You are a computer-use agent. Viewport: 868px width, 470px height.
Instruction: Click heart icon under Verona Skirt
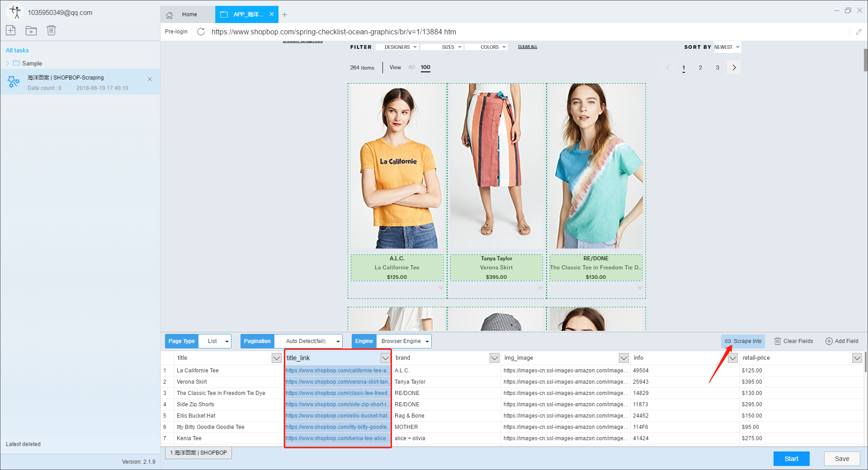pos(540,288)
